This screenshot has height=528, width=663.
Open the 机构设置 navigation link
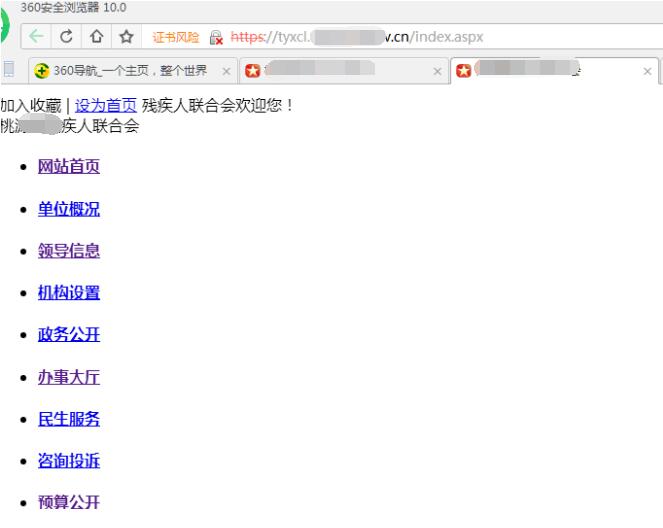point(69,293)
